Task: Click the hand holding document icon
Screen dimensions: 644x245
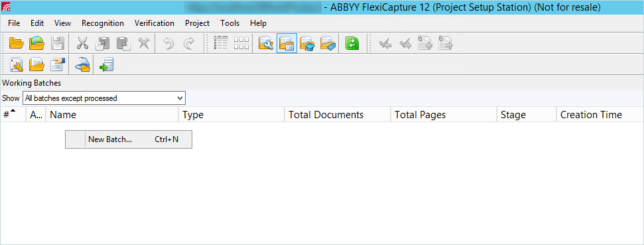Action: click(58, 64)
